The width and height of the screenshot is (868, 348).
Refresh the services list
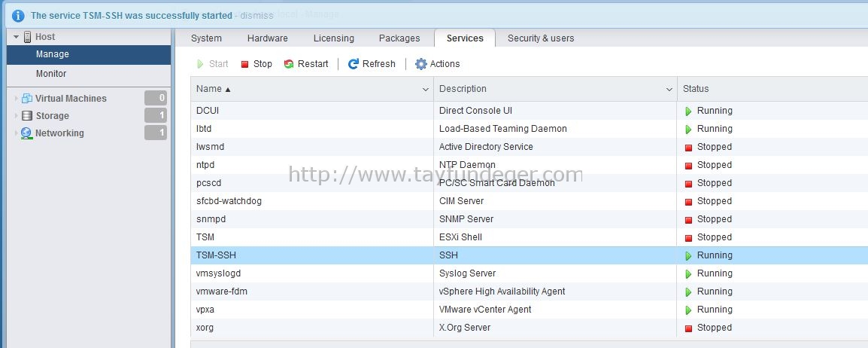372,64
